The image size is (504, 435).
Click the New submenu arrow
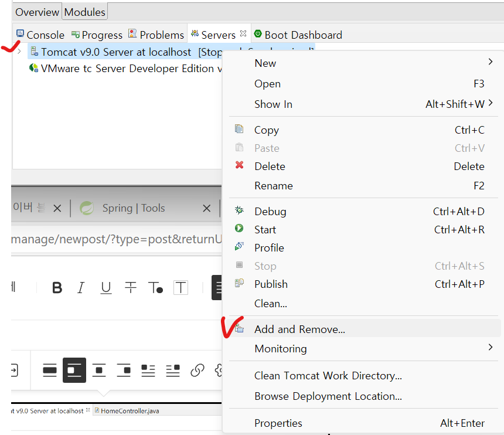pos(491,62)
